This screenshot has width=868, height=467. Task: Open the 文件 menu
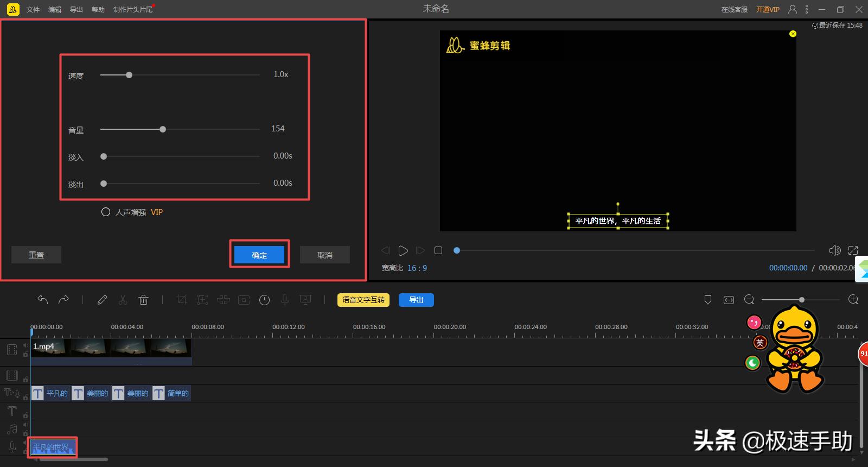(33, 10)
